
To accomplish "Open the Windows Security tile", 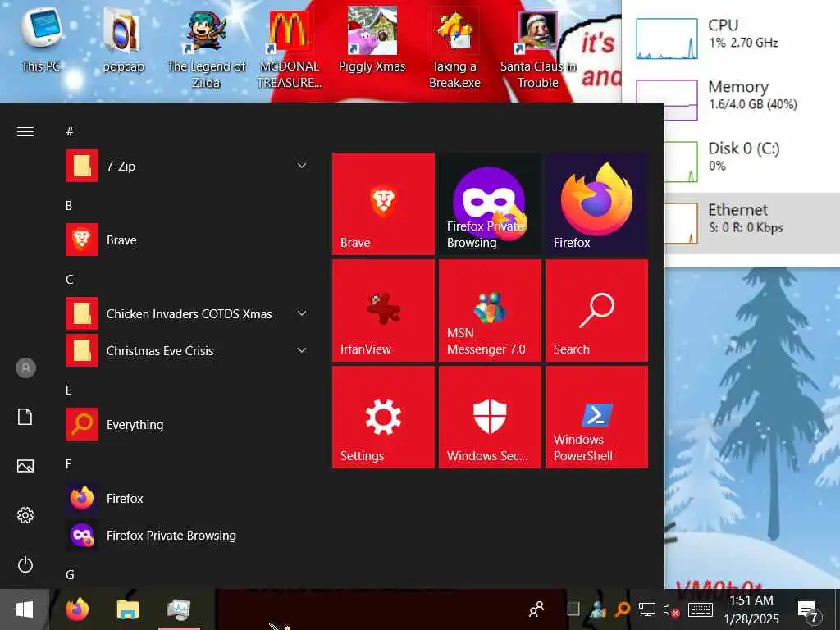I will (490, 417).
